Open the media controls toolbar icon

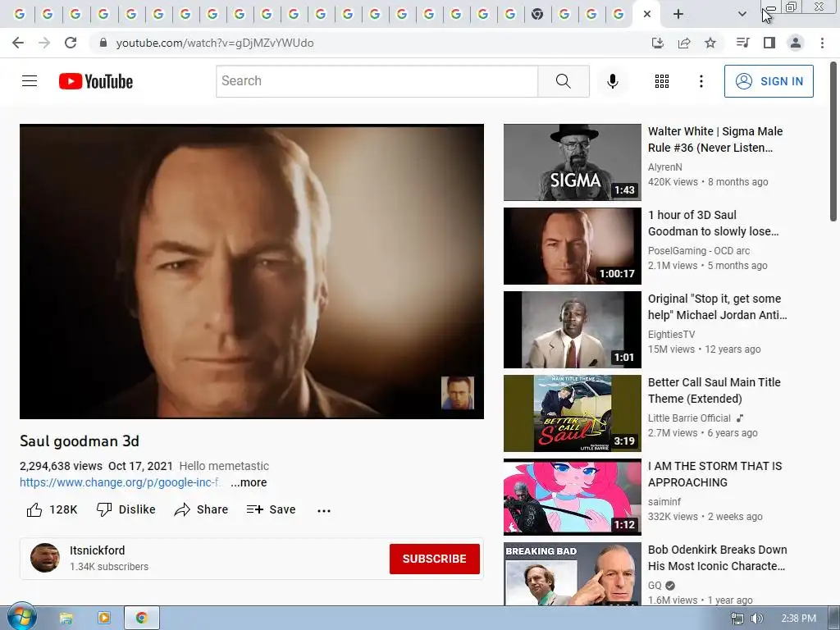pyautogui.click(x=742, y=43)
